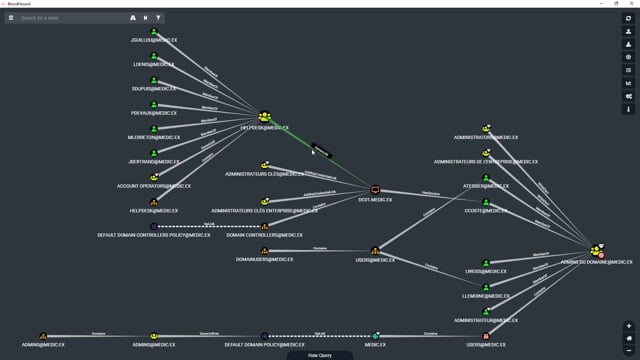The width and height of the screenshot is (640, 360).
Task: Click the Export Graph icon
Action: click(x=629, y=31)
